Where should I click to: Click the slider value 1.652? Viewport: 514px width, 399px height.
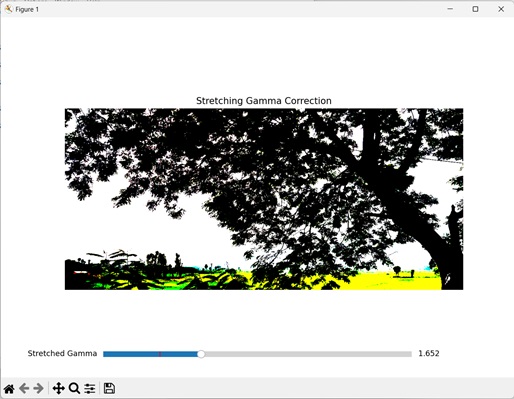[429, 353]
